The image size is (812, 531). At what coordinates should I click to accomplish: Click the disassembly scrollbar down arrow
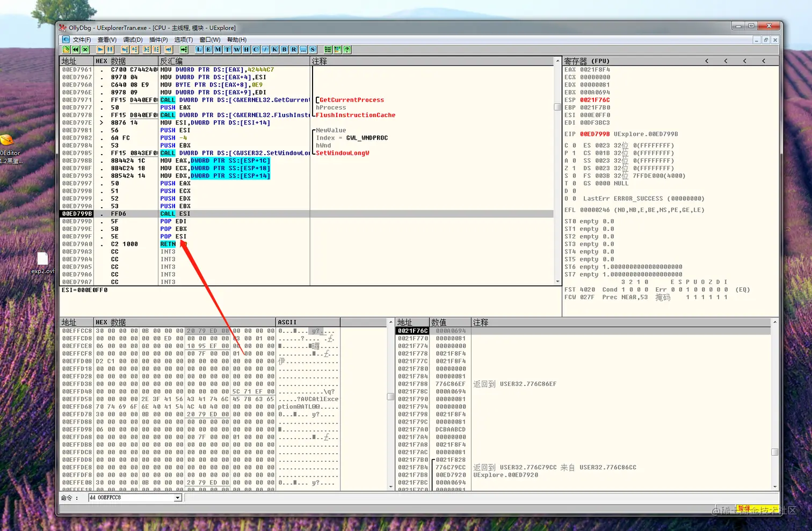pyautogui.click(x=557, y=281)
